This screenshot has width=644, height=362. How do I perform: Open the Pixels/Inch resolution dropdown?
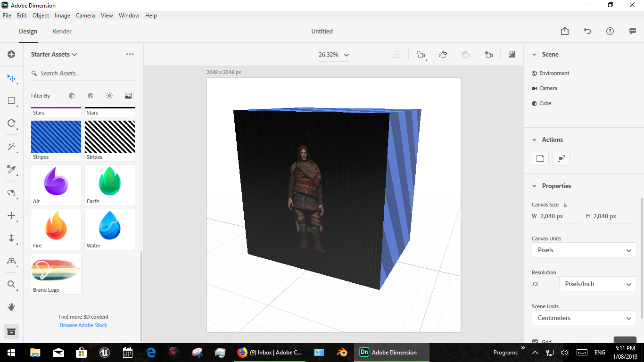(598, 284)
